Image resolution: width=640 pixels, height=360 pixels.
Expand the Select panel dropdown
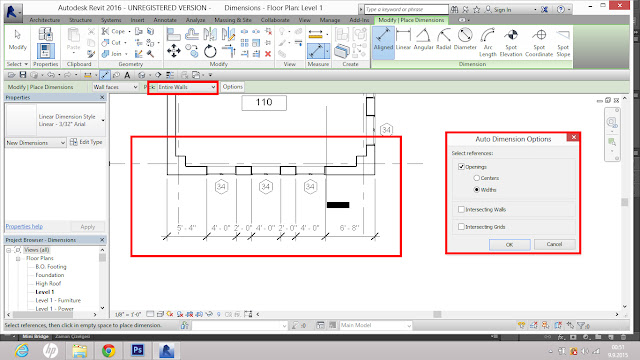17,64
